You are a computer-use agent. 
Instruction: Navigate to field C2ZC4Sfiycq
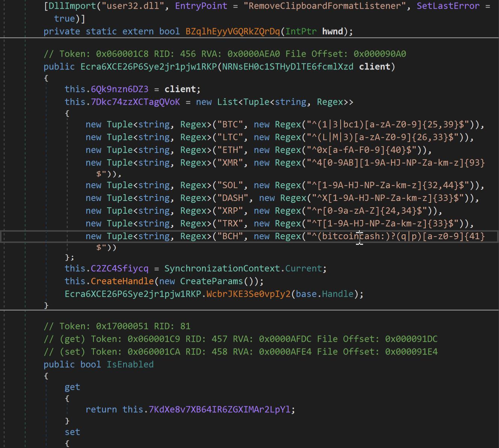click(x=119, y=269)
